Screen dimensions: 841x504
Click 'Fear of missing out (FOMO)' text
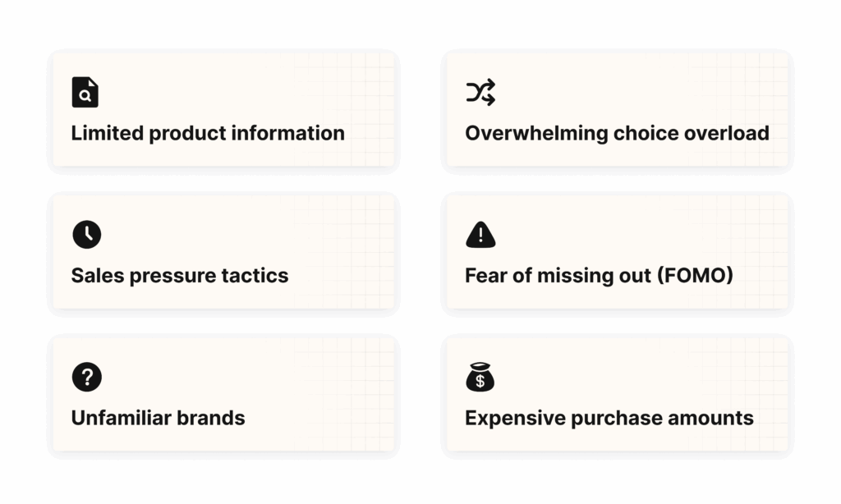click(x=599, y=276)
